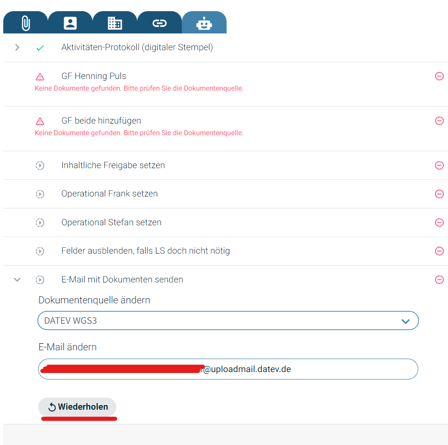Click the warning icon beside GF Henning Puls

click(40, 77)
